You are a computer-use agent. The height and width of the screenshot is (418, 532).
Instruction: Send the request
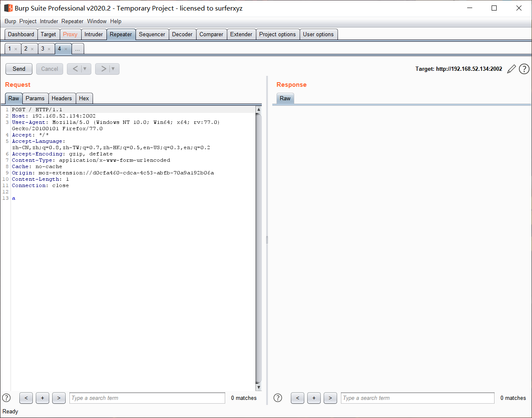pos(19,69)
